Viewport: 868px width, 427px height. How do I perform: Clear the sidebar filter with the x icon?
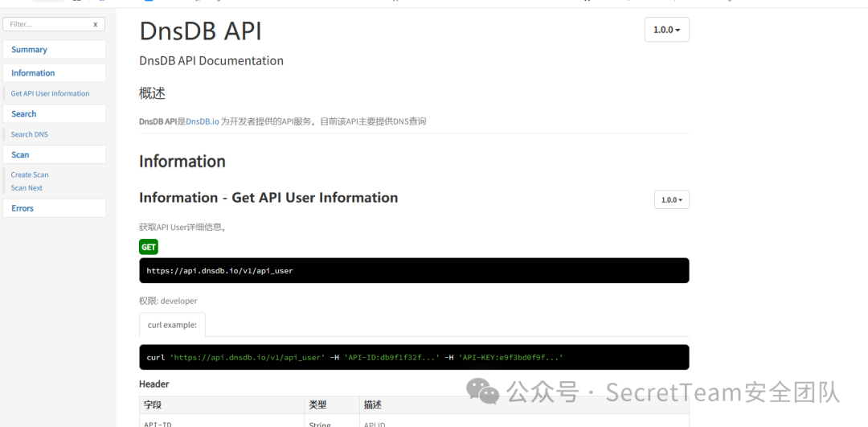95,24
